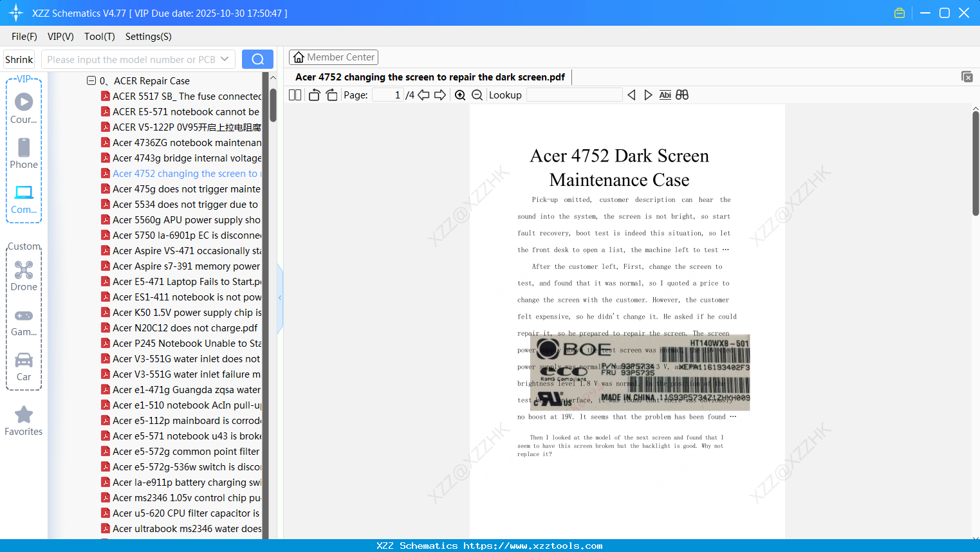Open Acer Aspire VS-471 occasionally item
The image size is (980, 552).
coord(181,251)
